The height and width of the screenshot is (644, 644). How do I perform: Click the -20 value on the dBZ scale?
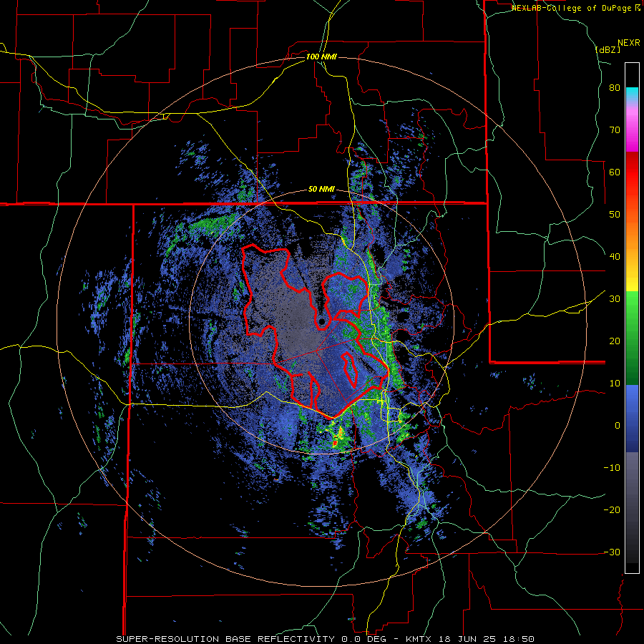point(612,510)
